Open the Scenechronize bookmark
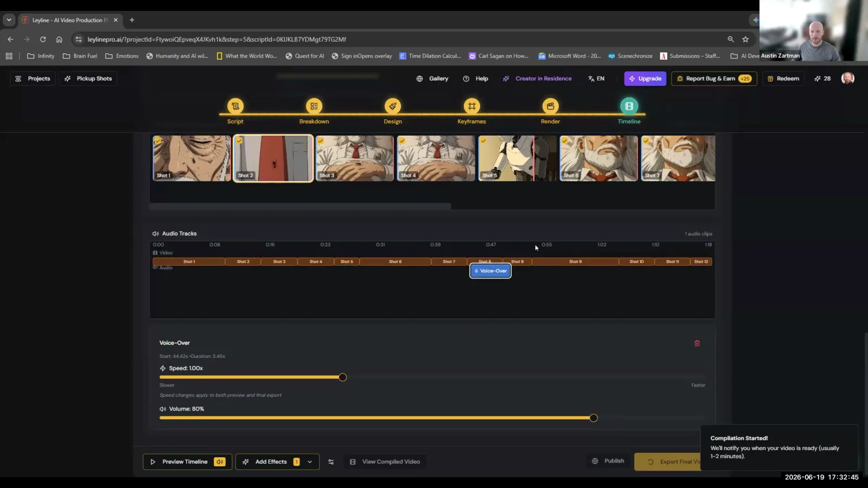Screen dimensions: 868x488 (630, 56)
